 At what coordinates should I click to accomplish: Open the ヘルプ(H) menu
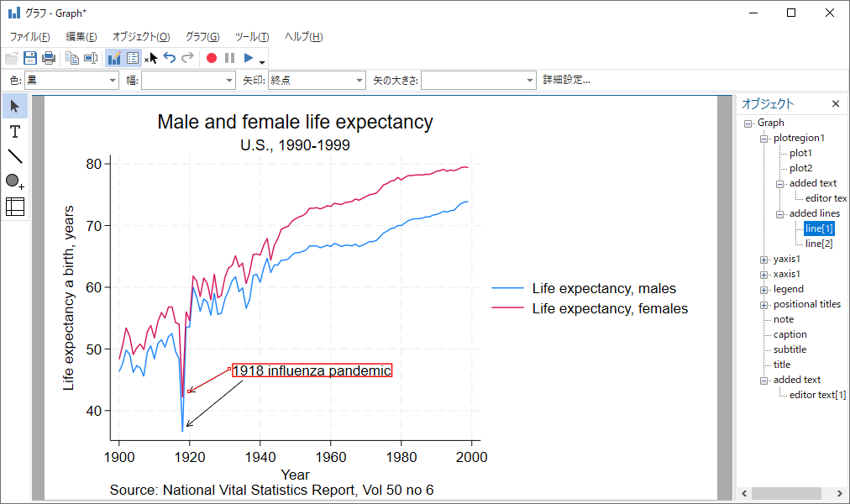pos(303,37)
